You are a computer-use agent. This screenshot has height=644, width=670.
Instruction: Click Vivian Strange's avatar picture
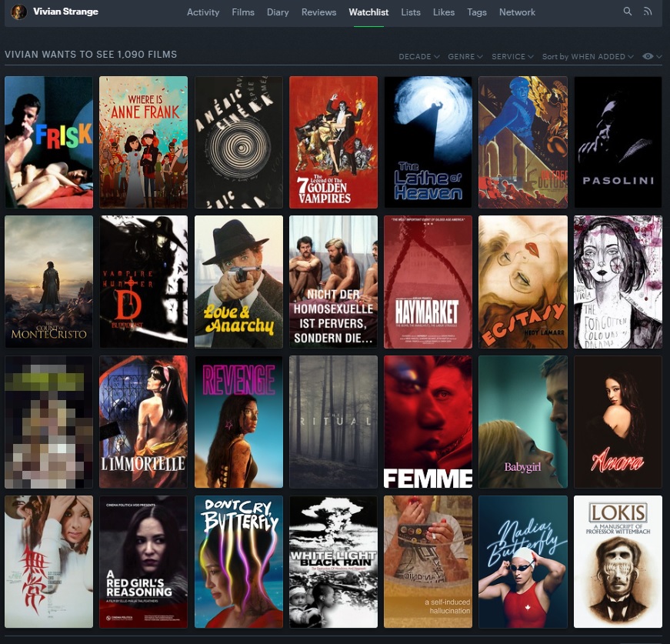point(18,12)
